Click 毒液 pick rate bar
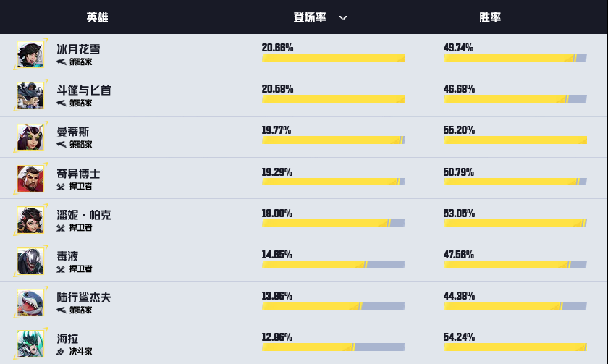608x364 pixels. point(333,265)
